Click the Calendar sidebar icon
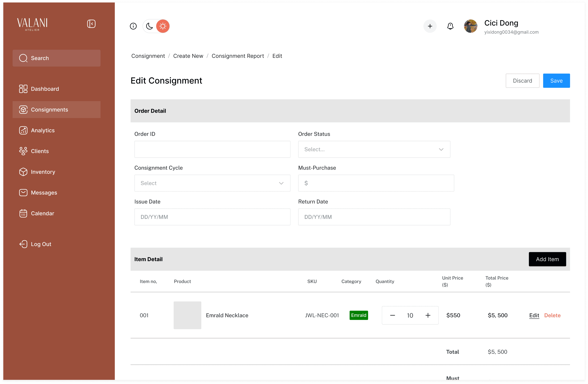 (23, 213)
